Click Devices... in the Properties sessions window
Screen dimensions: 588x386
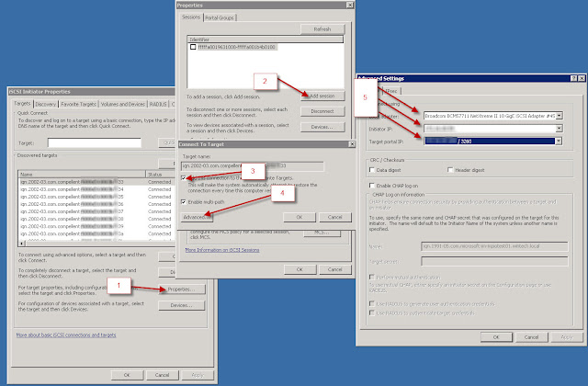click(322, 127)
